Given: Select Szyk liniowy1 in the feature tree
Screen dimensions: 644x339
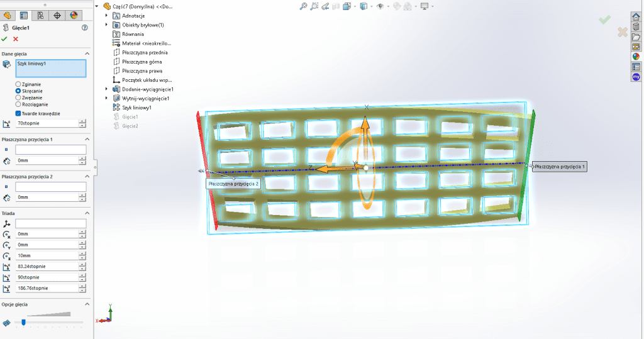Looking at the screenshot, I should 136,108.
